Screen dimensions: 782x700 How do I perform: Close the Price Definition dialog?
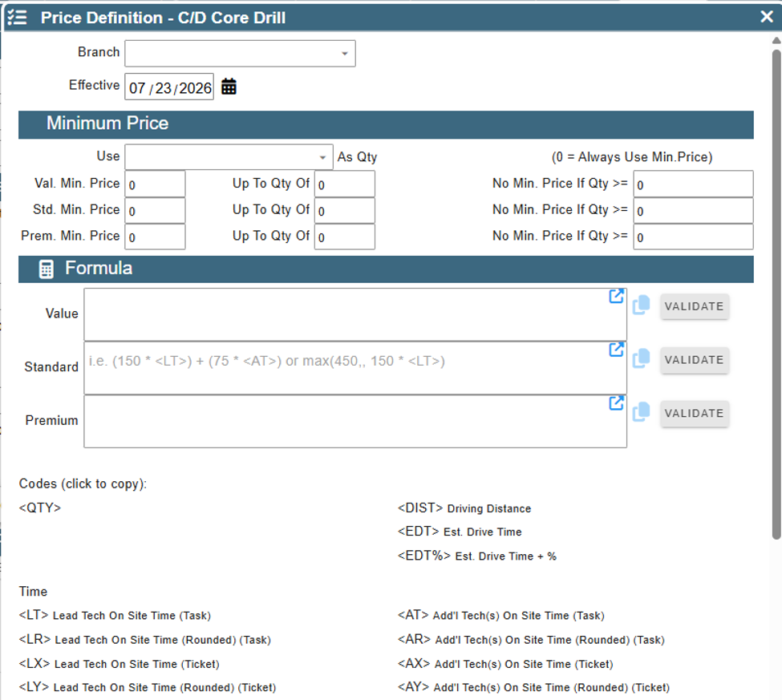coord(767,17)
